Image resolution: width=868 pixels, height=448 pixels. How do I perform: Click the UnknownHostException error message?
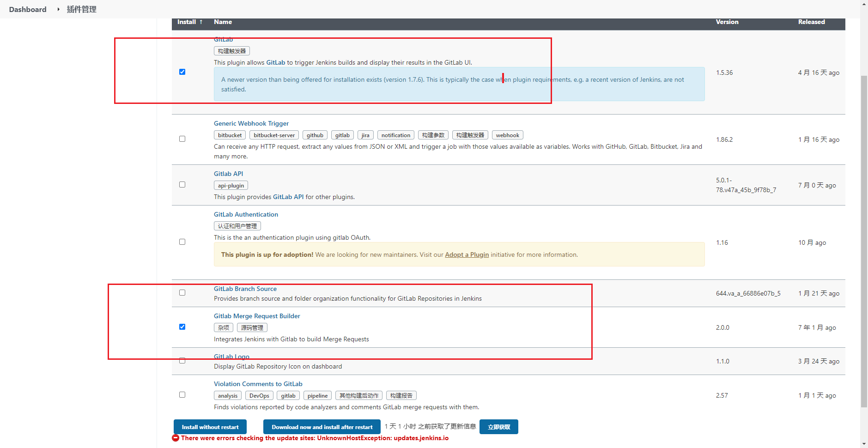(315, 438)
